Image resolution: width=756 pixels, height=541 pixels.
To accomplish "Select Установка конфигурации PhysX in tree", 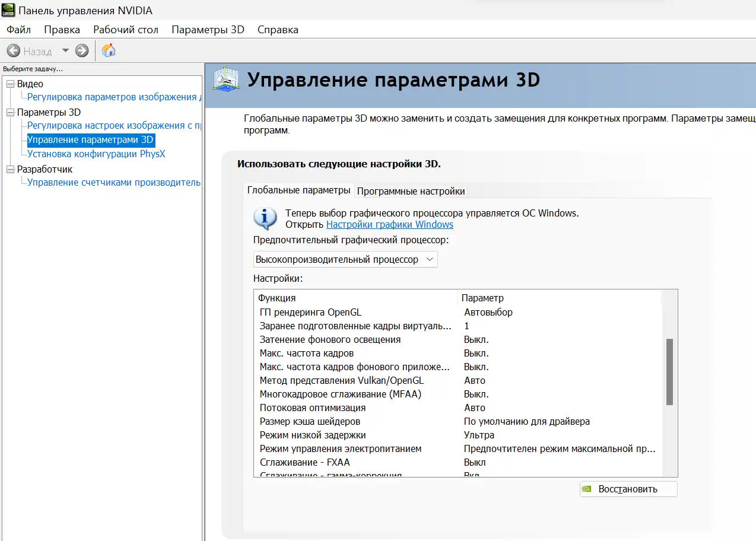I will coord(96,154).
